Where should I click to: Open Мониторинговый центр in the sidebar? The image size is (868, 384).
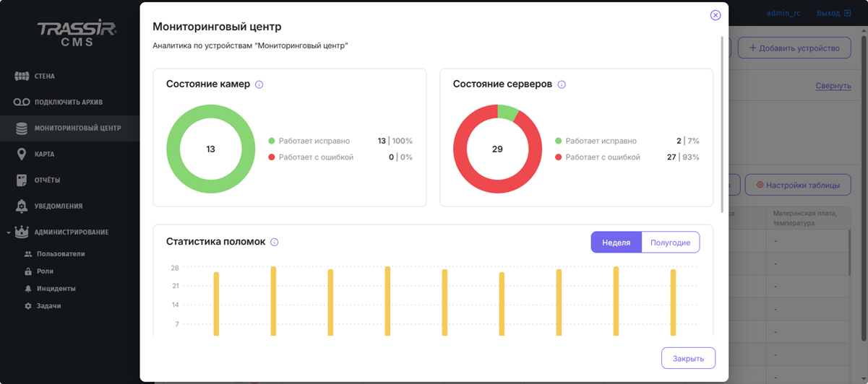pyautogui.click(x=77, y=128)
